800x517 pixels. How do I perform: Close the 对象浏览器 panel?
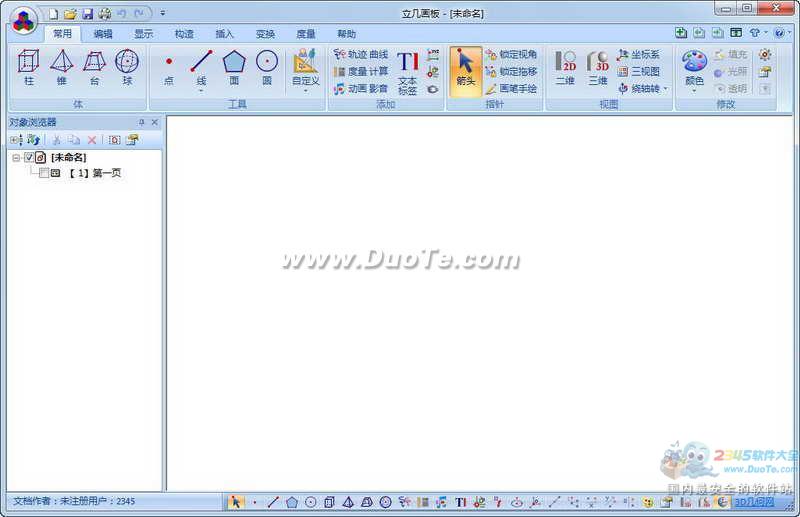click(155, 122)
